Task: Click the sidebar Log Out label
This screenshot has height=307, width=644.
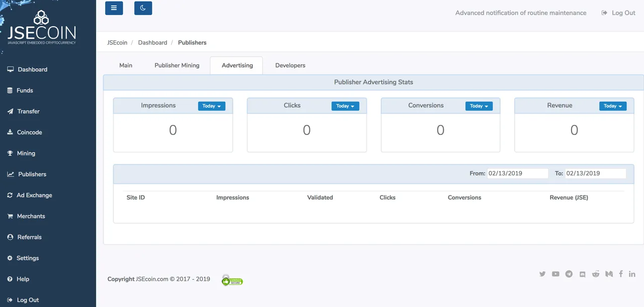Action: point(28,300)
